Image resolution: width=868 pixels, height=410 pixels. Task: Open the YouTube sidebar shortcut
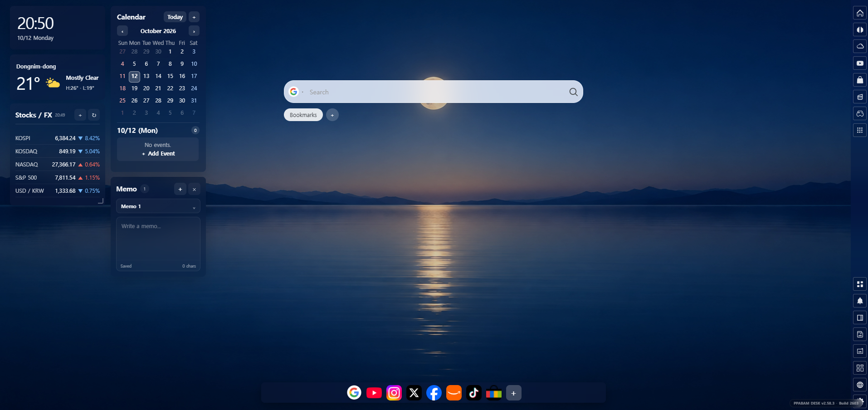point(860,63)
